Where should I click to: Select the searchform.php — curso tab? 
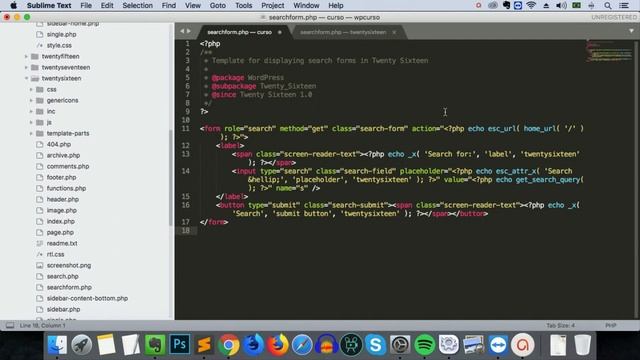[239, 32]
